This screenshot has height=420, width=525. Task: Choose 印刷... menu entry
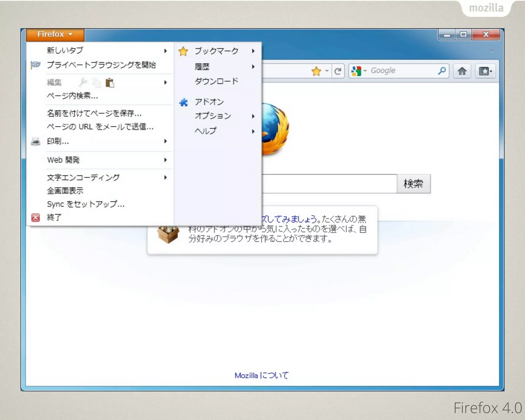pos(58,141)
